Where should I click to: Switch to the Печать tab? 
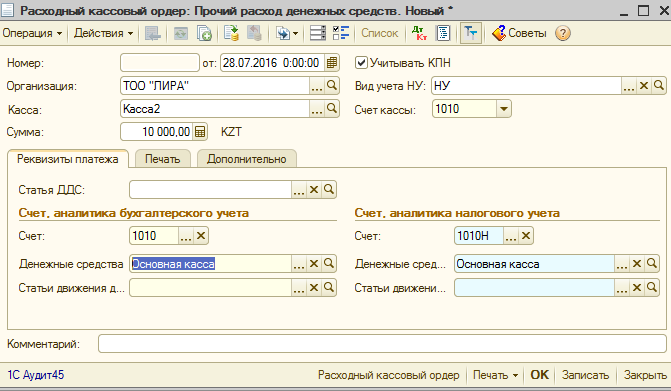click(163, 159)
